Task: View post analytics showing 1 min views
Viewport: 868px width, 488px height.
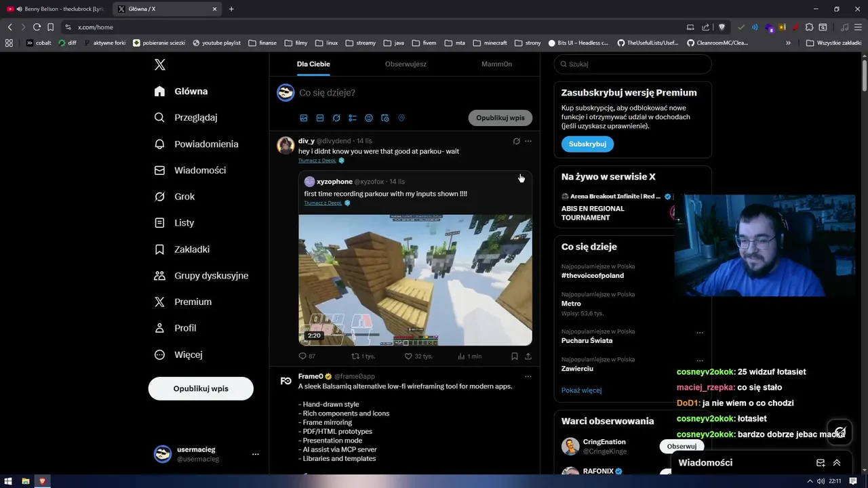Action: pos(470,356)
